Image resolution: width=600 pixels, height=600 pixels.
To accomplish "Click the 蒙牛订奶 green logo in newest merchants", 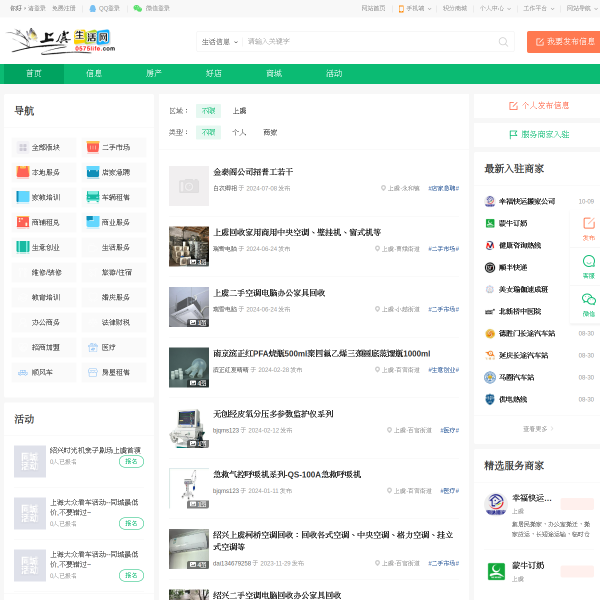I will (x=490, y=223).
